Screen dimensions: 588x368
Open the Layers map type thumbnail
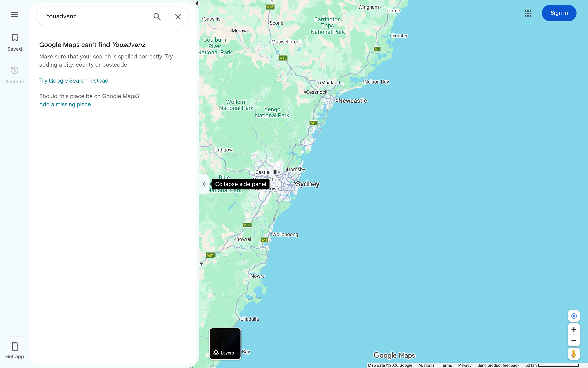(225, 343)
